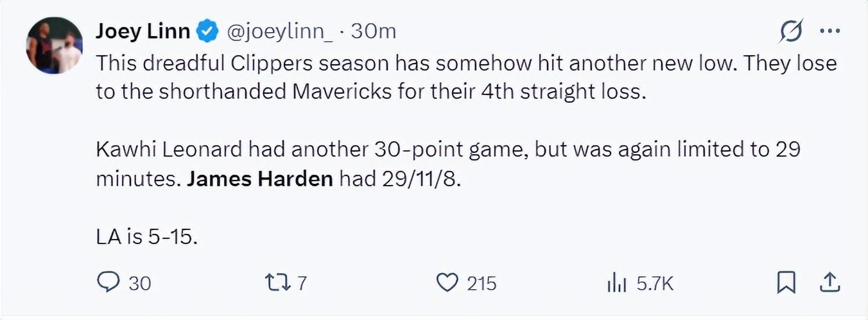Open Joey Linn's profile picture
Screen dimensions: 868x320
54,46
